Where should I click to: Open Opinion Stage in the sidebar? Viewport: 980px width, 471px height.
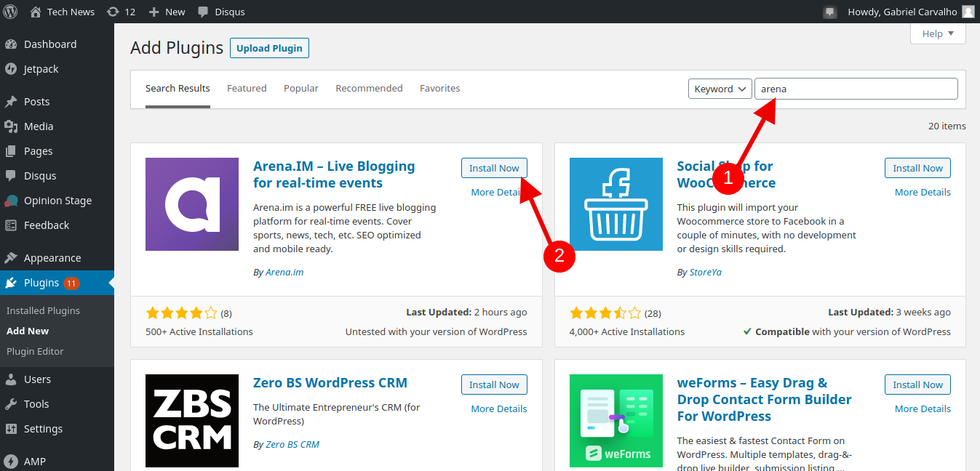coord(57,201)
